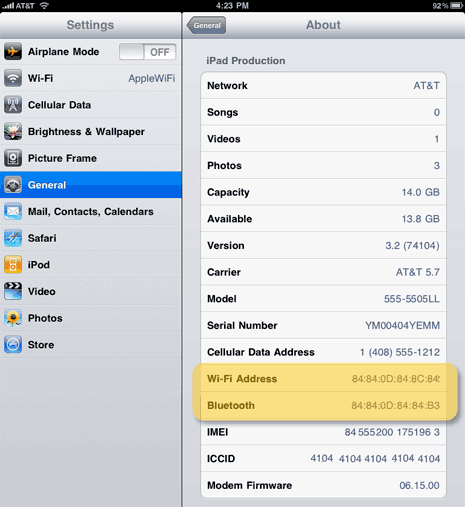Image resolution: width=465 pixels, height=507 pixels.
Task: Tap the battery indicator in status bar
Action: [x=456, y=6]
